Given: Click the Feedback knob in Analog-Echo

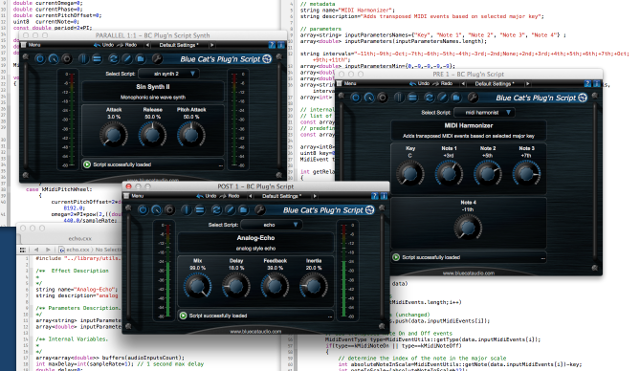Looking at the screenshot, I should click(275, 286).
